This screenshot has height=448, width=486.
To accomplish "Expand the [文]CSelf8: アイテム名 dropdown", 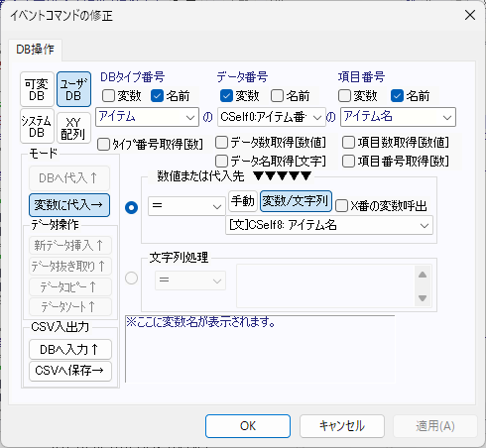I will [329, 225].
